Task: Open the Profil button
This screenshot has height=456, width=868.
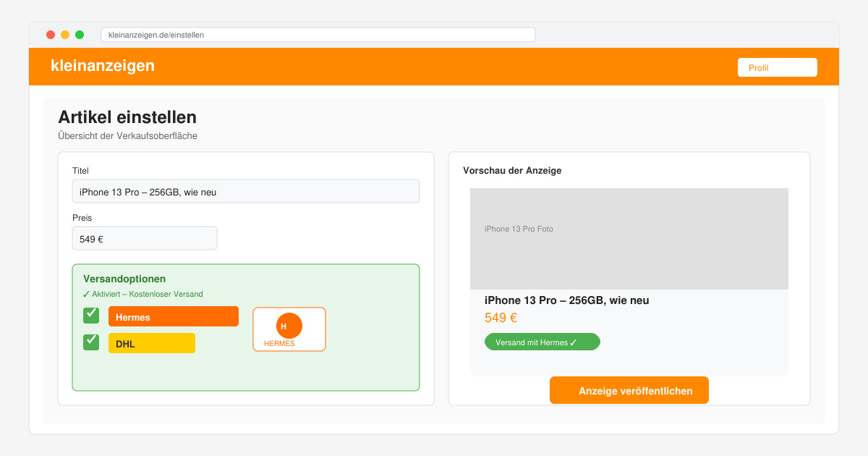Action: pos(778,67)
